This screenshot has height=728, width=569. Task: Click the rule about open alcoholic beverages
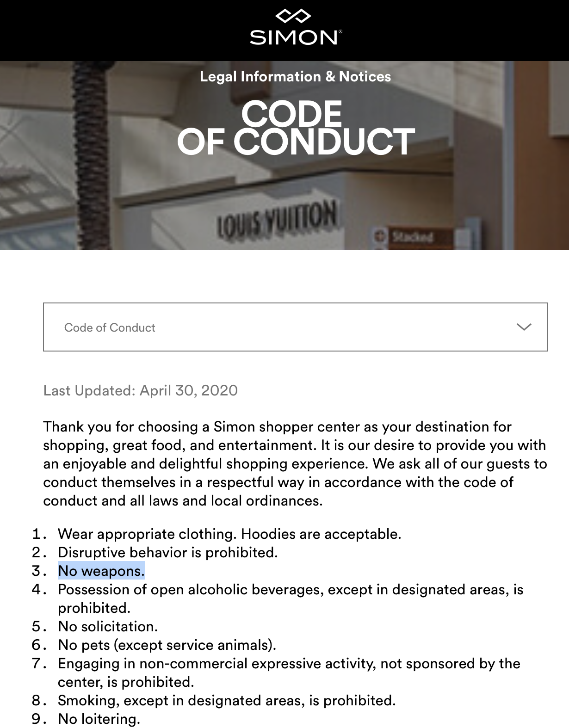290,589
